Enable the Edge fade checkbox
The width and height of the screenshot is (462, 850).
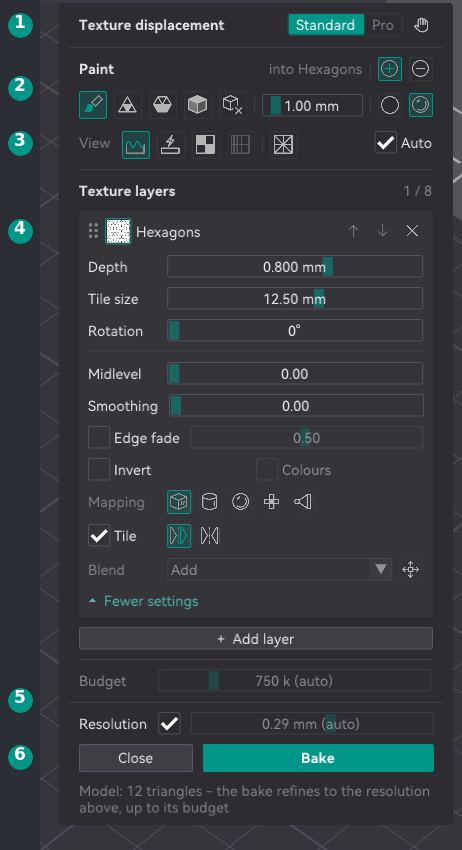pos(99,437)
